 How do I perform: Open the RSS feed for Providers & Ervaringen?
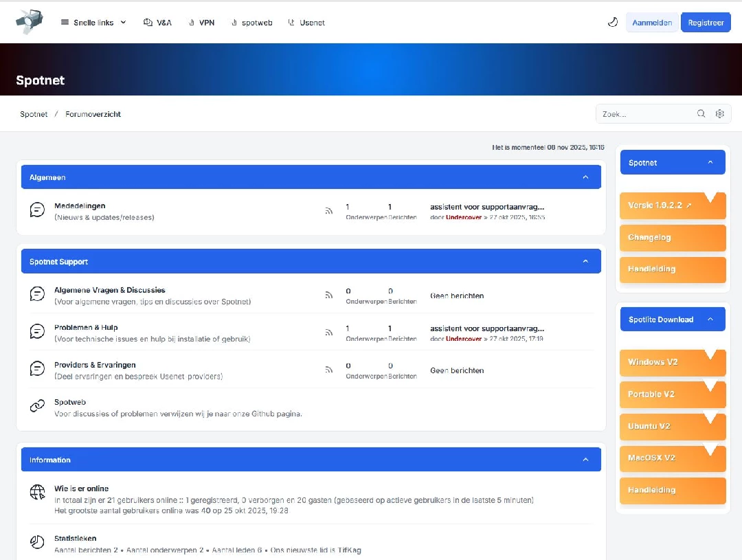[x=329, y=370]
